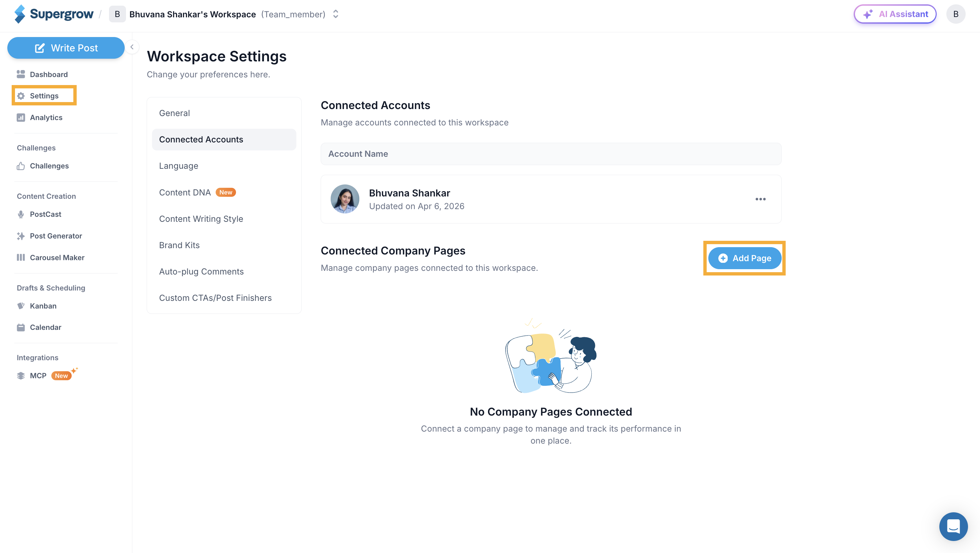Open the workspace switcher chevrons

(x=336, y=14)
